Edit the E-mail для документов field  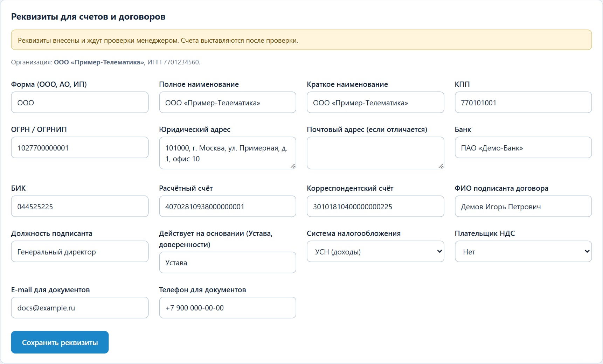pos(80,308)
